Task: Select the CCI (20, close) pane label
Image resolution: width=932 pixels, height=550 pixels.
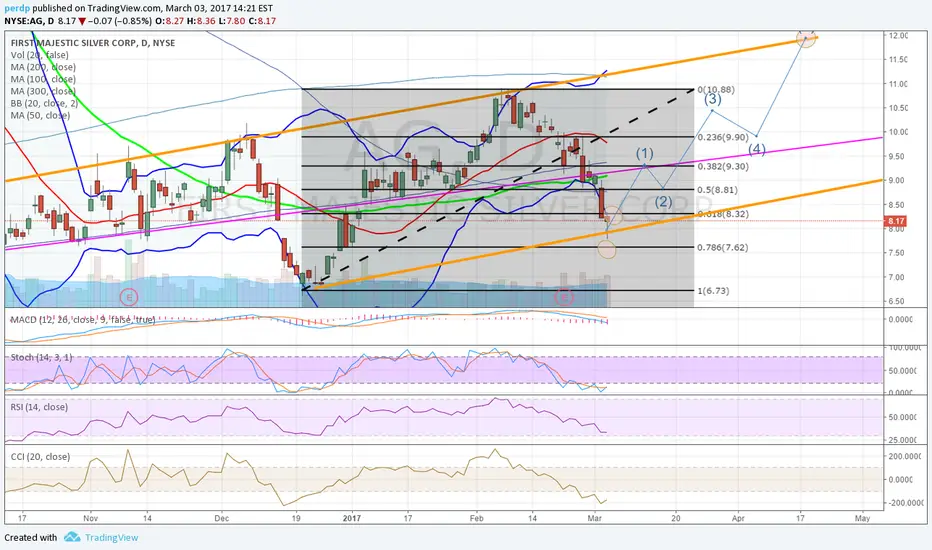Action: tap(40, 457)
